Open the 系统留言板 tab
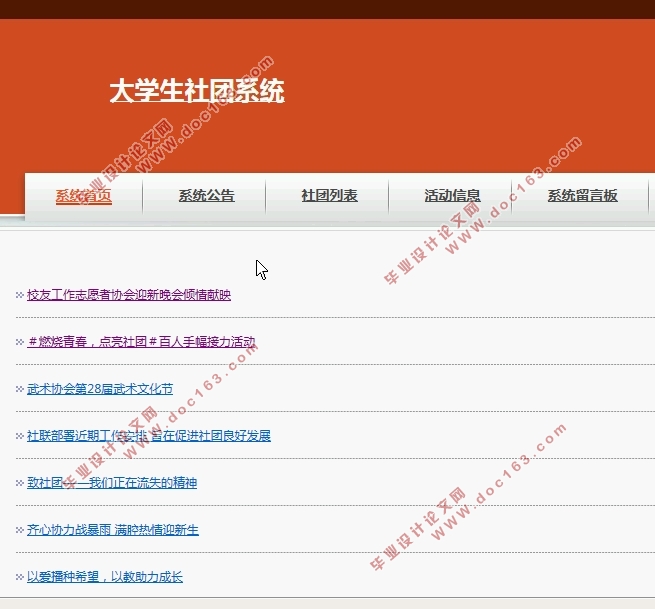Viewport: 655px width, 609px height. [582, 196]
